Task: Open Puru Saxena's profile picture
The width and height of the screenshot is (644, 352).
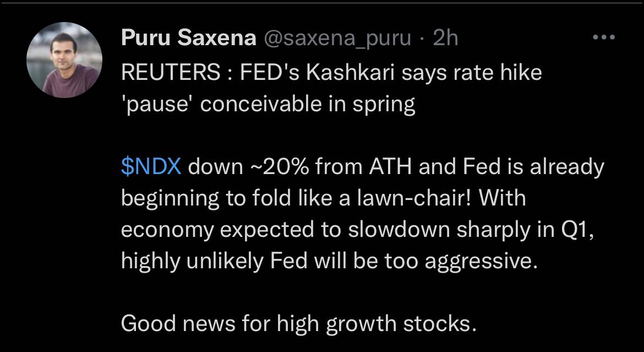Action: [x=64, y=60]
